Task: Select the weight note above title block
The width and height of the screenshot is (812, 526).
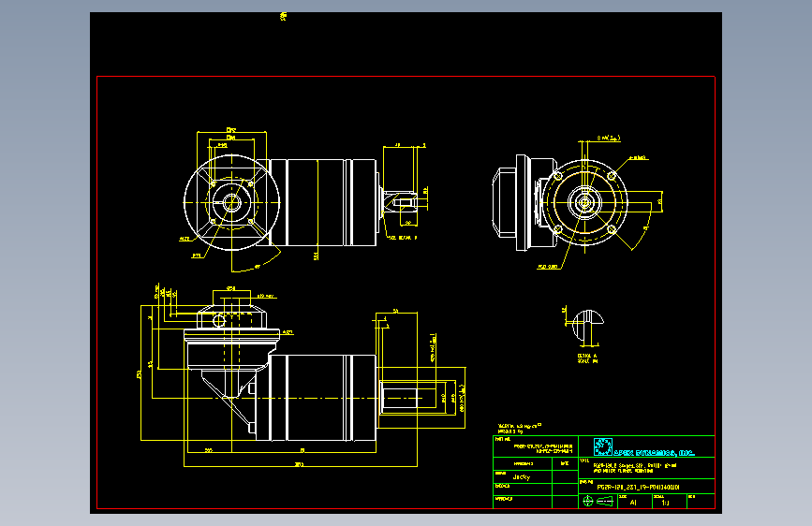Action: 520,428
